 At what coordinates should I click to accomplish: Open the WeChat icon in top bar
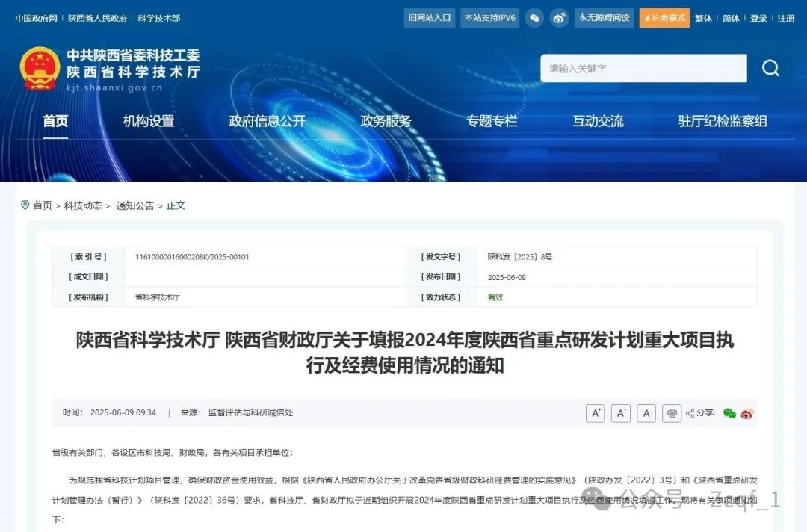[534, 18]
